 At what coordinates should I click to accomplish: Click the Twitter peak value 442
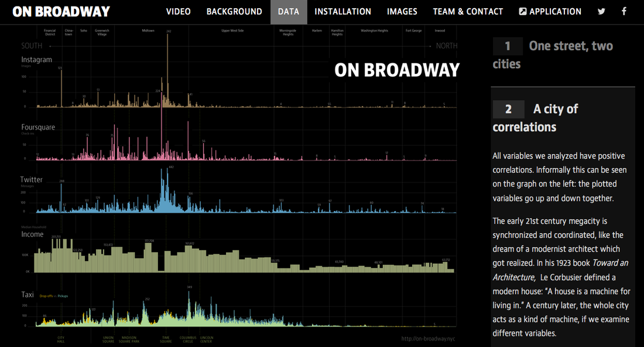(x=172, y=167)
